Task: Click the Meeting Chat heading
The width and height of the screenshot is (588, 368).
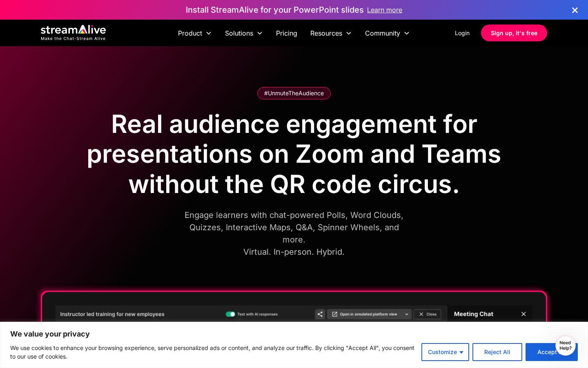Action: click(x=474, y=314)
